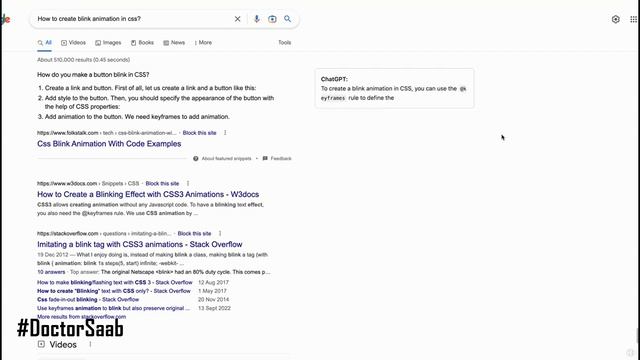
Task: Click the Videos section heading
Action: (63, 344)
